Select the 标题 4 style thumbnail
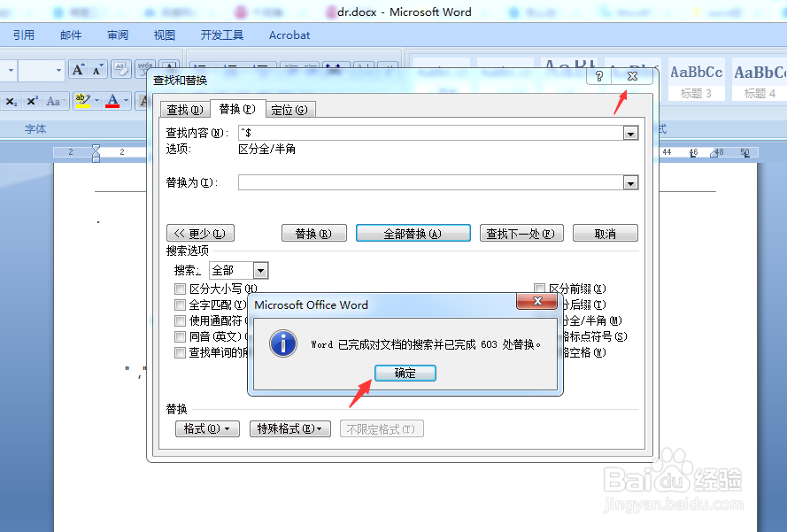The height and width of the screenshot is (532, 787). (x=760, y=81)
